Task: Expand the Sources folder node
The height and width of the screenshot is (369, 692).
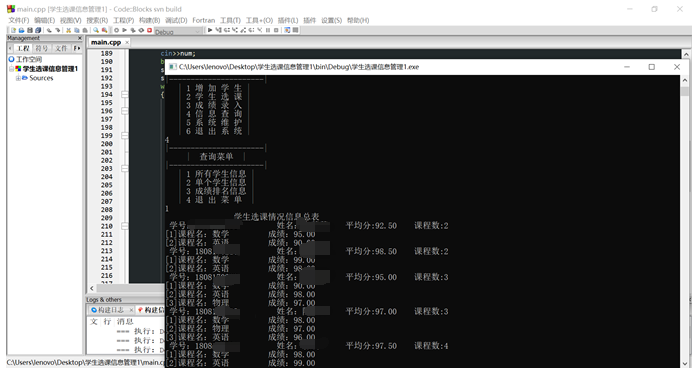Action: [19, 78]
